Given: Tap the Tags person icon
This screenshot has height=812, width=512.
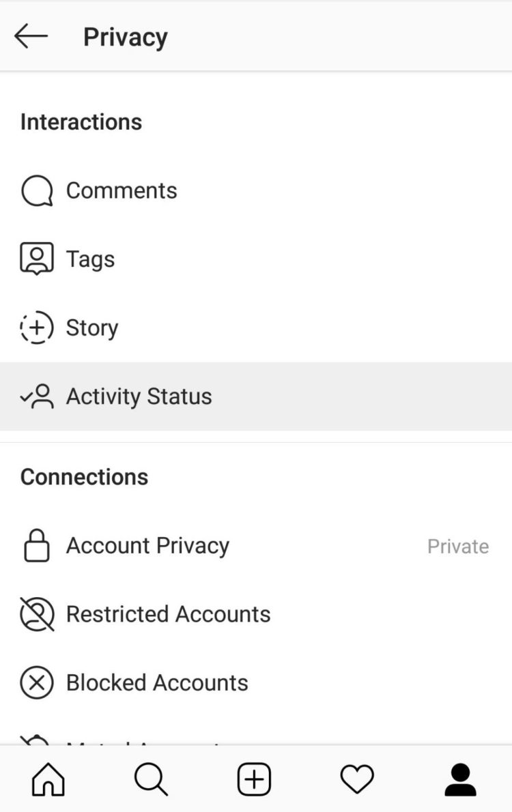Looking at the screenshot, I should coord(37,259).
